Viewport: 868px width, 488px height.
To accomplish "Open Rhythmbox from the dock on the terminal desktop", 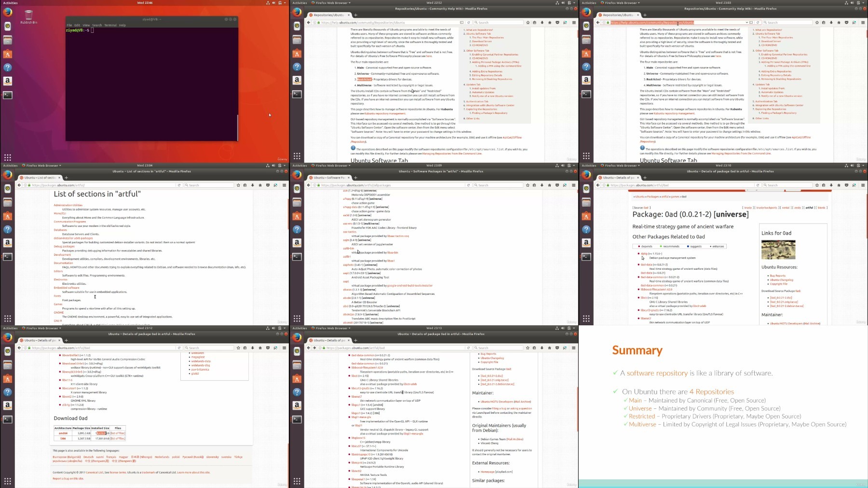I will point(7,27).
